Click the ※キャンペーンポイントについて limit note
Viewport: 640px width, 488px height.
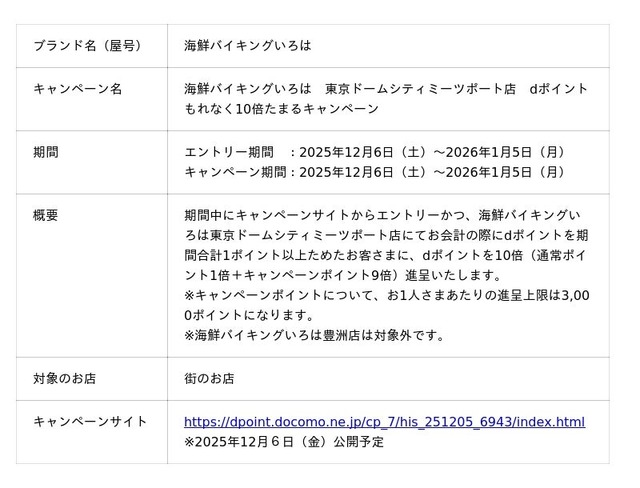click(x=386, y=295)
